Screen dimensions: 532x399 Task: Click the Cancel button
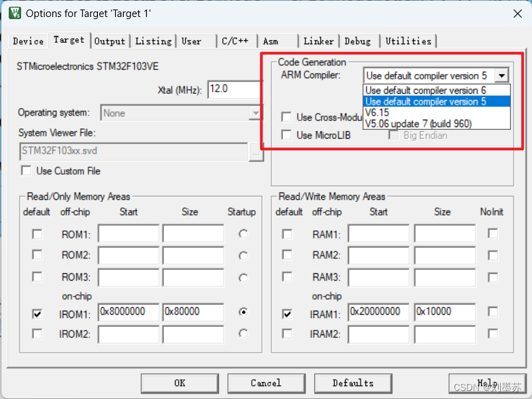pyautogui.click(x=266, y=383)
